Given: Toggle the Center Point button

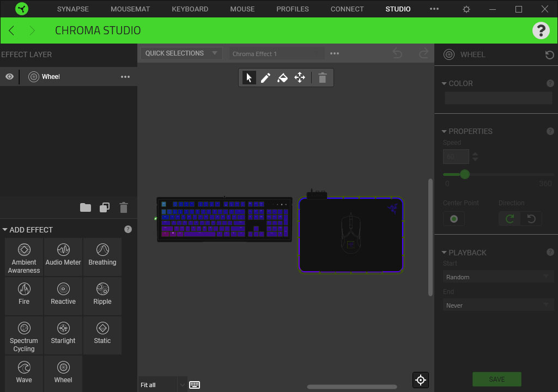Looking at the screenshot, I should 454,219.
